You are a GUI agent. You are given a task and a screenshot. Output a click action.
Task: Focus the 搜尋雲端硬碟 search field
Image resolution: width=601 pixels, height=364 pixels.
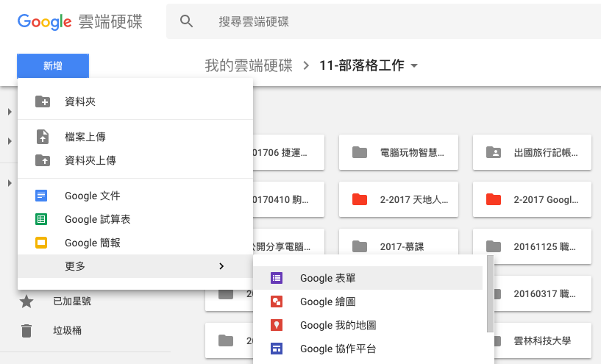[383, 21]
